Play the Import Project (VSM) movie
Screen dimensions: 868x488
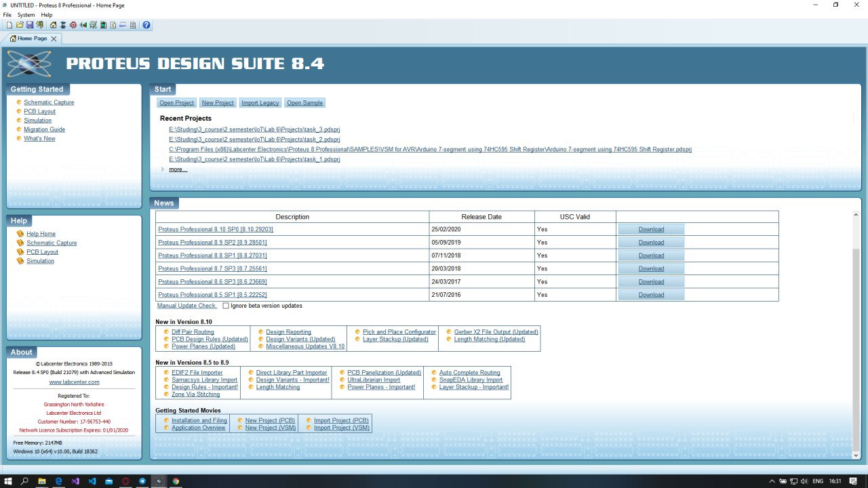tap(342, 428)
